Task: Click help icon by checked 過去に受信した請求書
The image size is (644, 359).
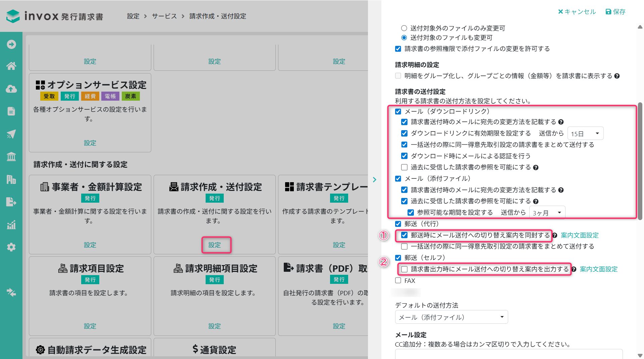Action: pos(536,201)
